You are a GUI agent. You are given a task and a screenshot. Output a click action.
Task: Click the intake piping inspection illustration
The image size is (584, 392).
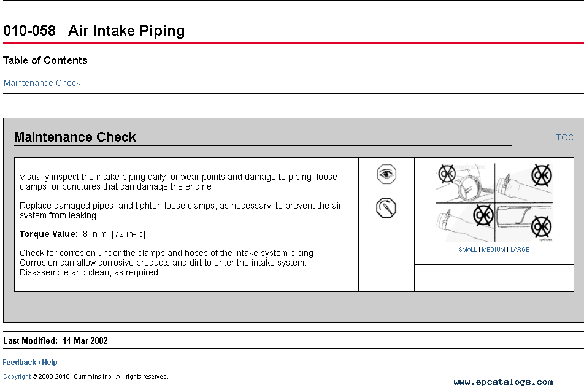pyautogui.click(x=494, y=202)
